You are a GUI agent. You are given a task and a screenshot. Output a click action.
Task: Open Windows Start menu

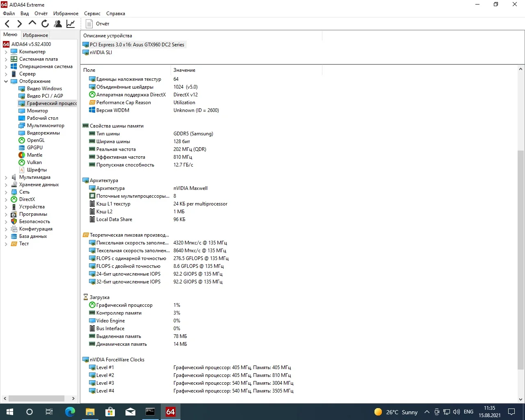tap(10, 412)
